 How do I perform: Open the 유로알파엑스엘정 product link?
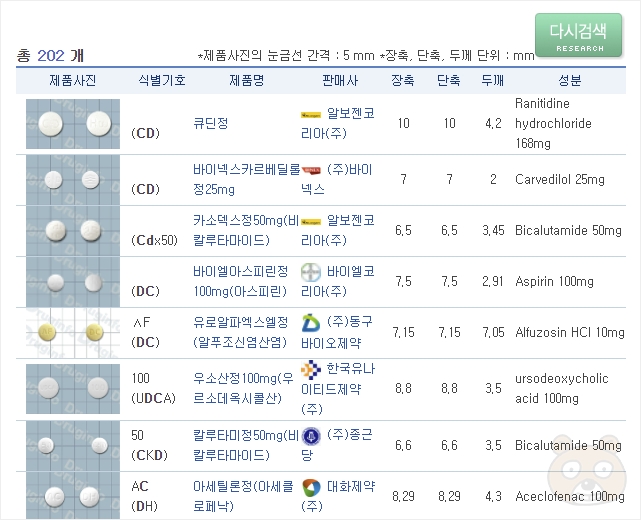click(241, 332)
